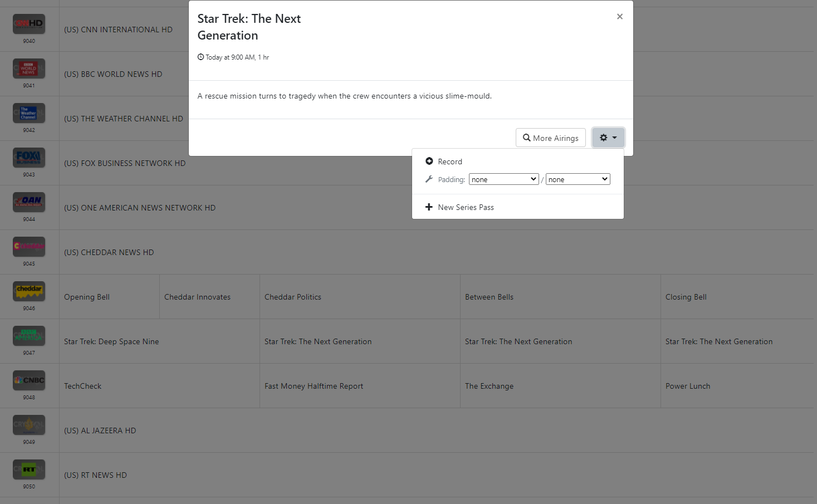Open the Fox Business channel icon
This screenshot has width=817, height=504.
point(29,158)
